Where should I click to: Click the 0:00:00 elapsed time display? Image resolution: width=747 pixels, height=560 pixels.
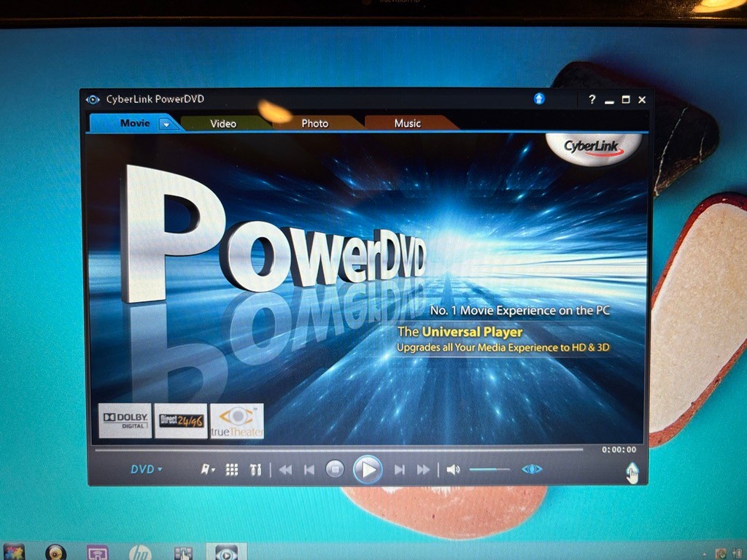[x=619, y=449]
